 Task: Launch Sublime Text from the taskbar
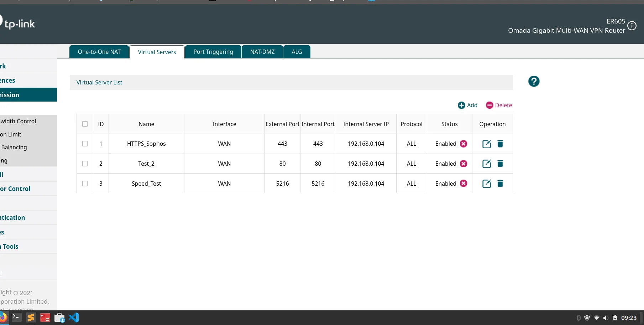click(x=31, y=317)
